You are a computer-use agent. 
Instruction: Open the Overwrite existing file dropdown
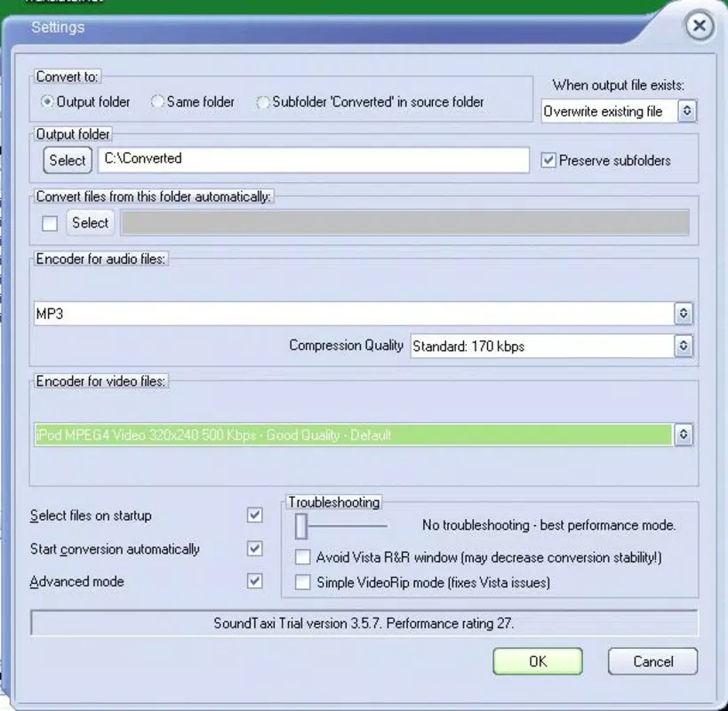[619, 111]
